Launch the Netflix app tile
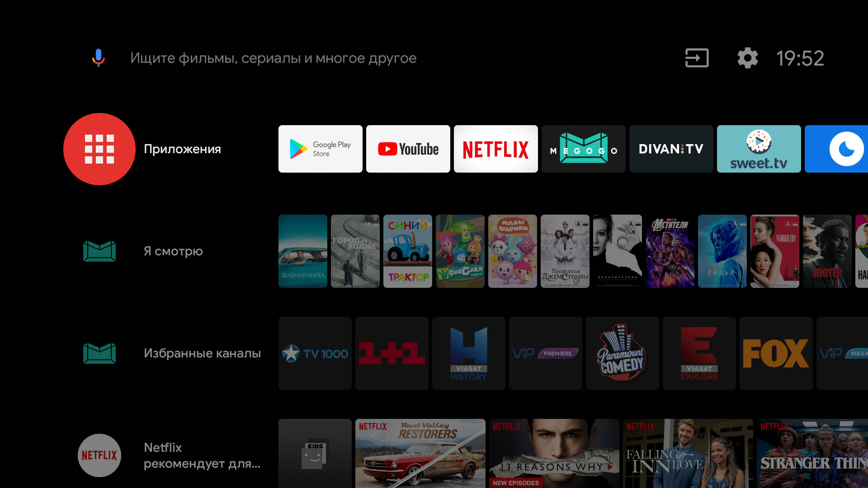868x488 pixels. tap(496, 149)
